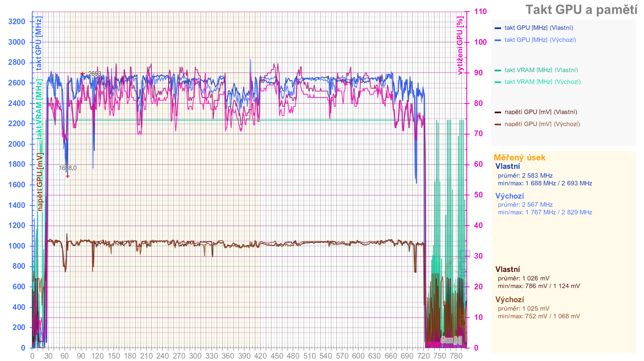Click the chart title 'Takt GPU a pamětí'
This screenshot has height=361, width=644.
(581, 10)
